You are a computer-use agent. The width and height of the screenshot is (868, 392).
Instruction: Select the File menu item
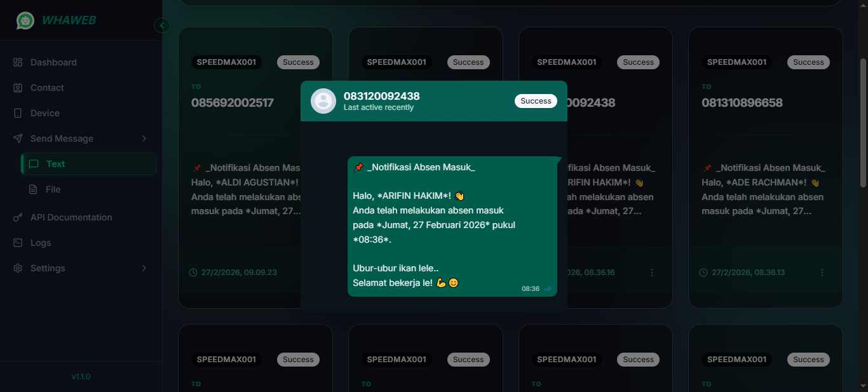[89, 189]
